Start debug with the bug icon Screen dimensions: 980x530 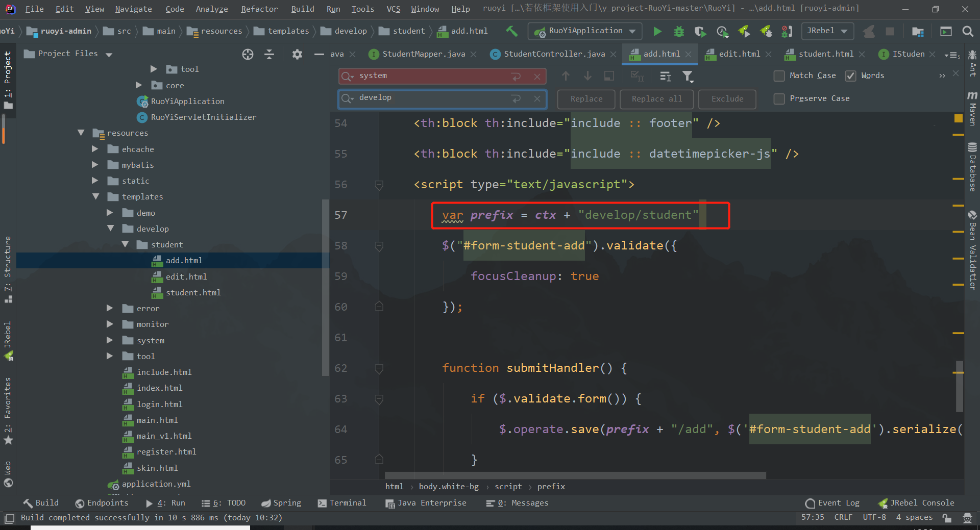pyautogui.click(x=679, y=32)
